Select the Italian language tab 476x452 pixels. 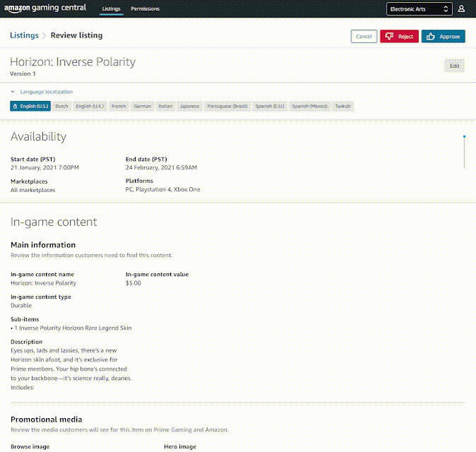[x=165, y=106]
